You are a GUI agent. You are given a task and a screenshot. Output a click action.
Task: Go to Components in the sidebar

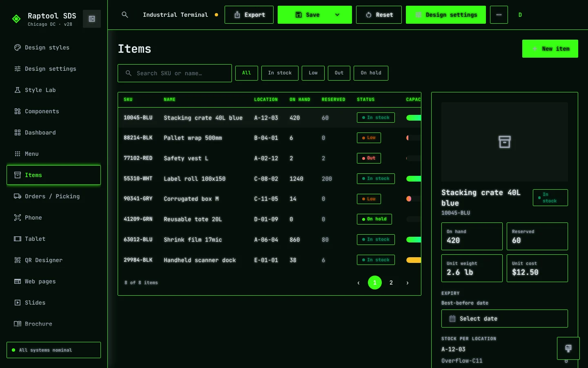pyautogui.click(x=53, y=111)
